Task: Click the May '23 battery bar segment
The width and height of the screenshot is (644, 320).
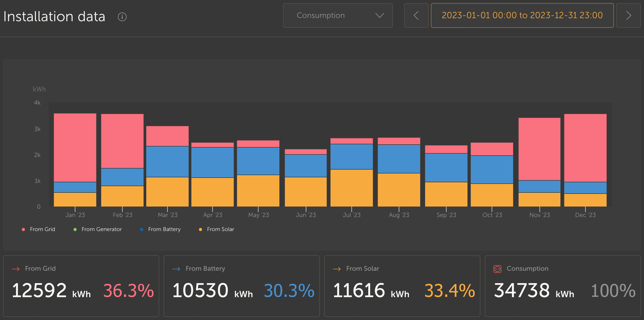Action: click(x=258, y=161)
